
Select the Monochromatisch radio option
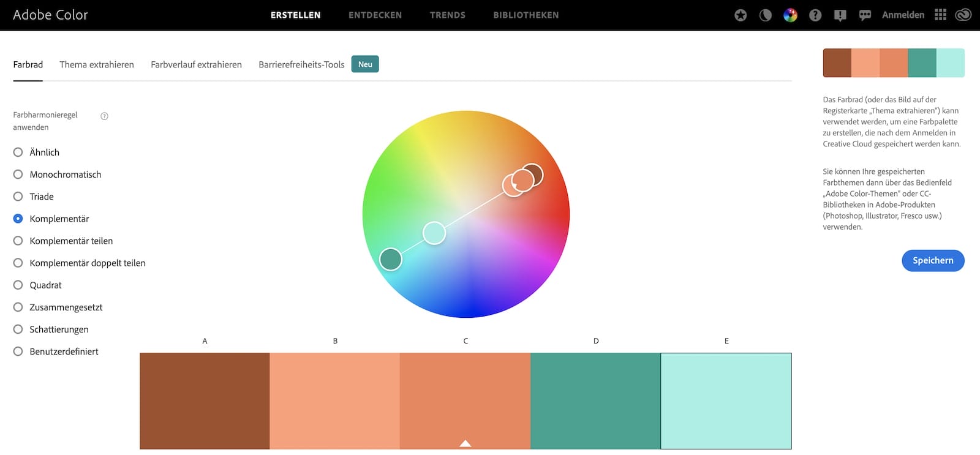18,175
